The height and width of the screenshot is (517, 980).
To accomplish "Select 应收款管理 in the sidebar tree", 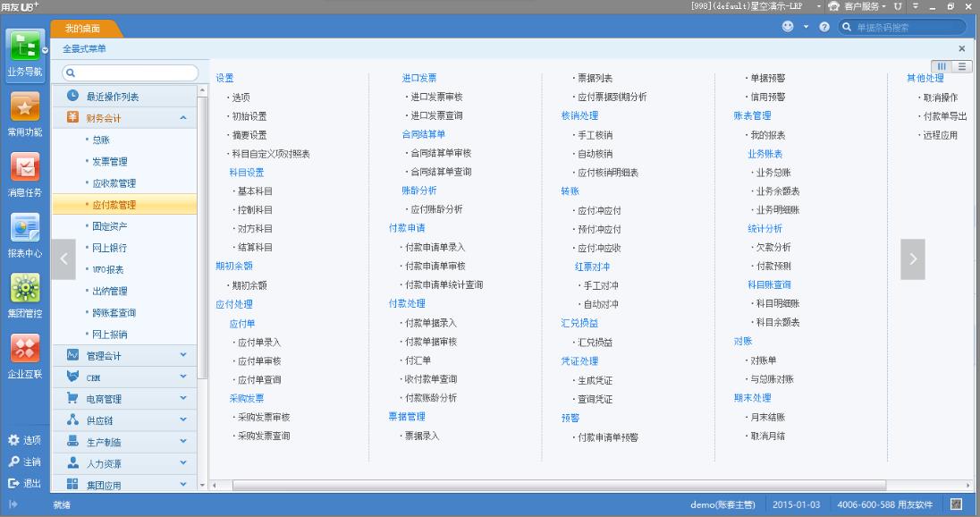I will (114, 183).
